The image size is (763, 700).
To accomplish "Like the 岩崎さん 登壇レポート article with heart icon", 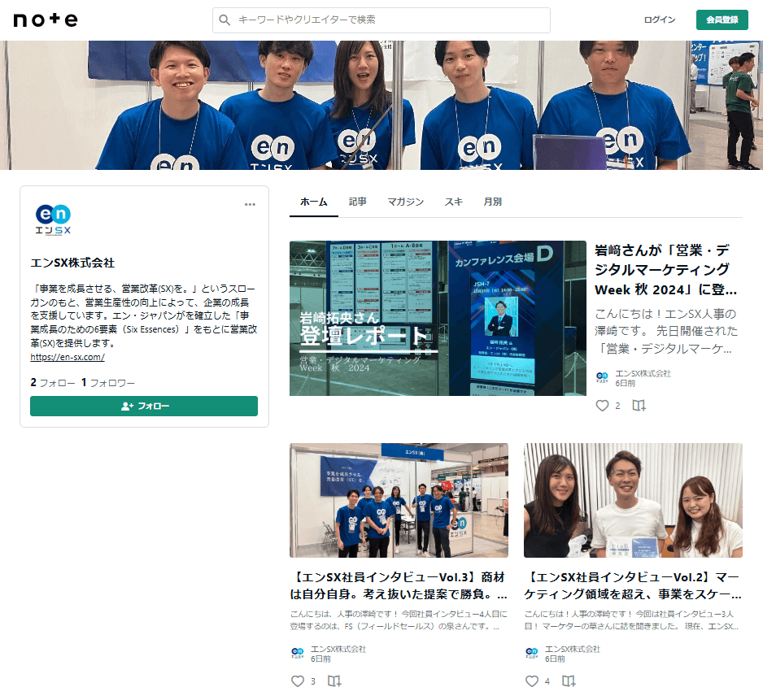I will pos(602,405).
